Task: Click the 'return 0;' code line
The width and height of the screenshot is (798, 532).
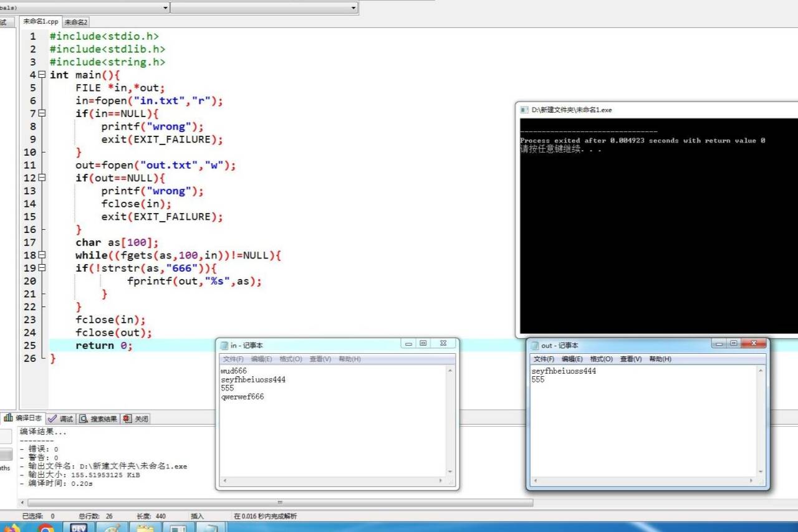Action: 104,346
